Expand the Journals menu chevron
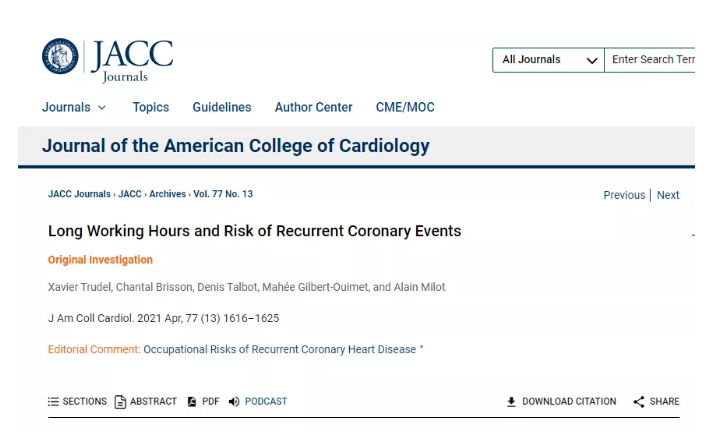This screenshot has width=720, height=431. tap(102, 107)
